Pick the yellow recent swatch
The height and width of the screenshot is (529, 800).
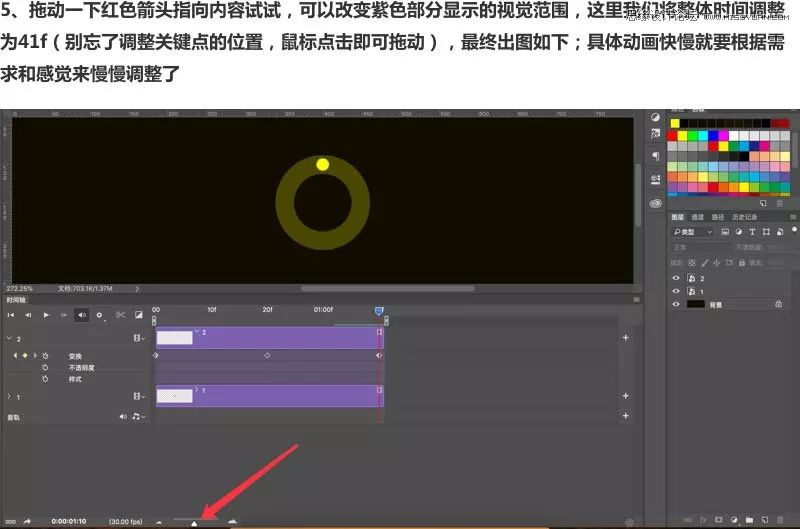(675, 123)
